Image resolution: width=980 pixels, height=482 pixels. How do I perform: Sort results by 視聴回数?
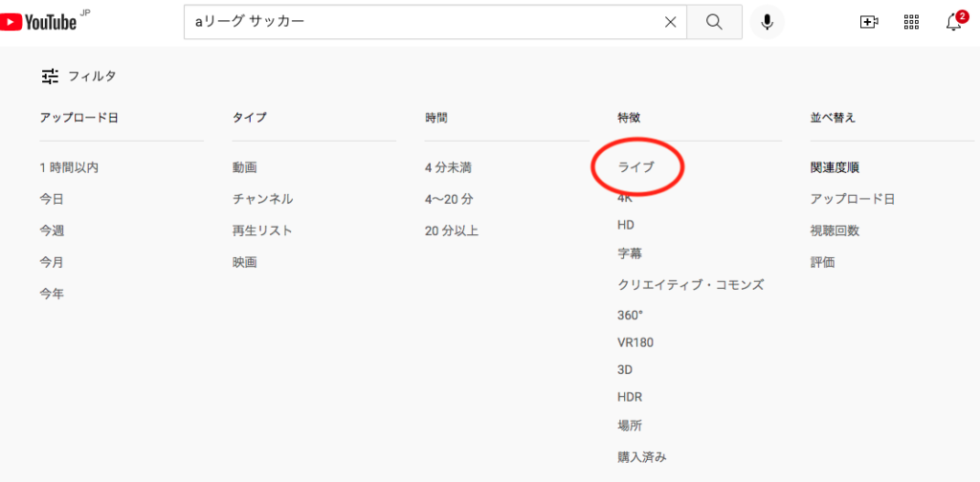tap(835, 230)
